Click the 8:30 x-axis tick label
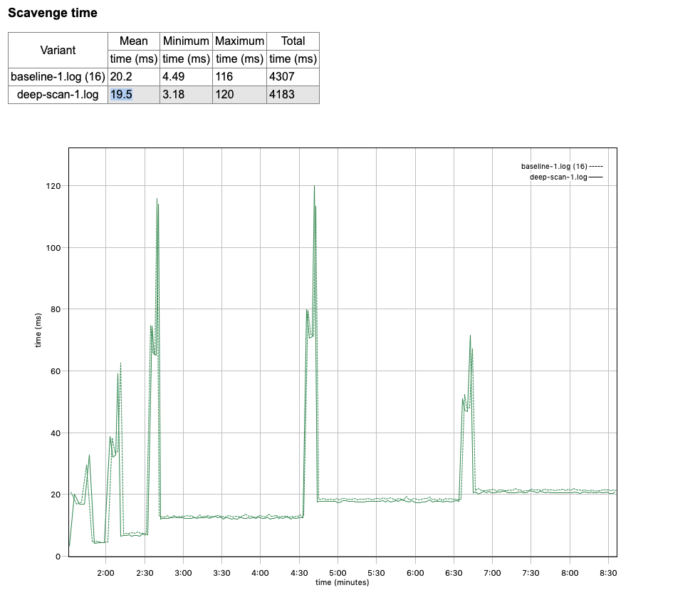 click(608, 573)
